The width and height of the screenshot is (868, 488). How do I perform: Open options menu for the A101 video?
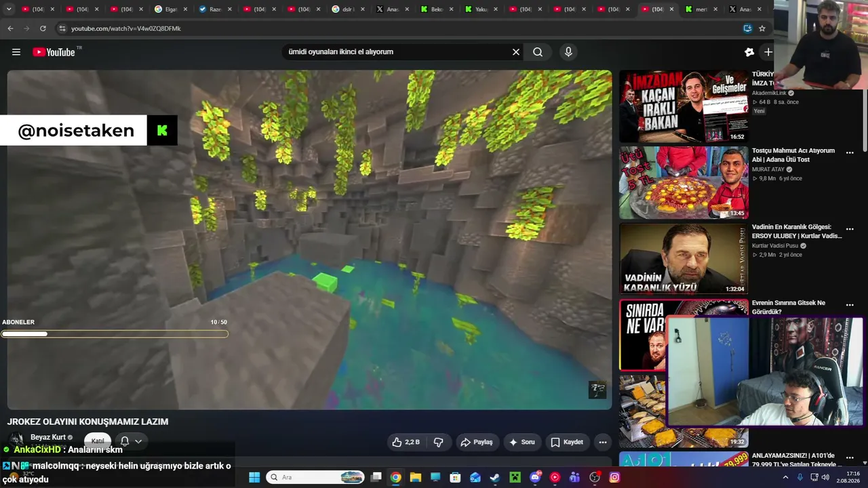[x=850, y=458]
